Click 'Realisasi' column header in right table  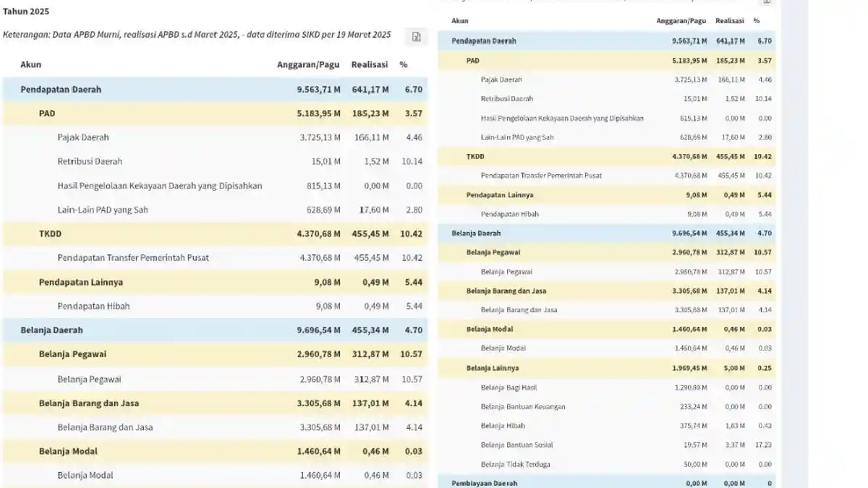tap(730, 21)
